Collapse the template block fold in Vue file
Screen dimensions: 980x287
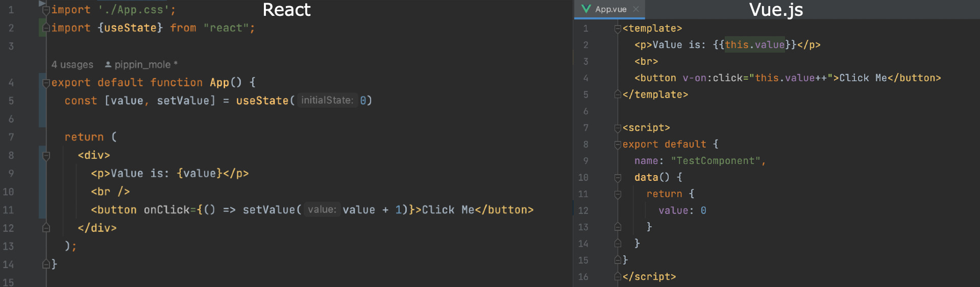pos(618,29)
